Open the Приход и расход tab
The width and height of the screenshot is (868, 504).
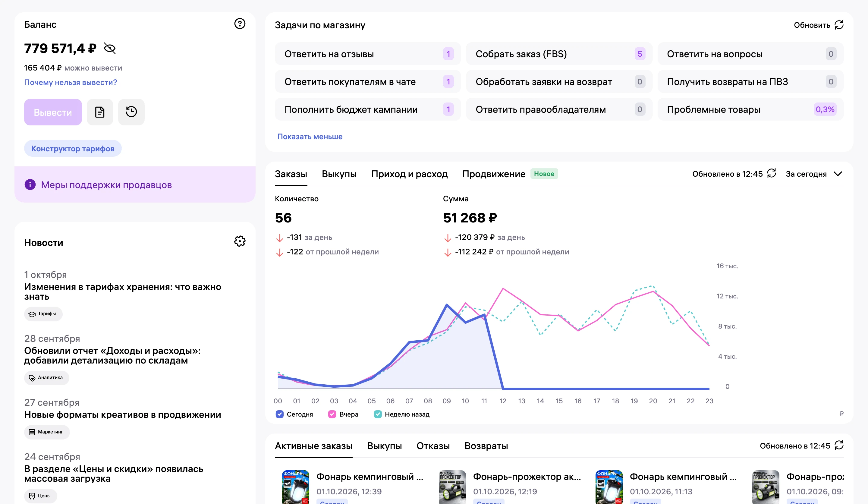coord(409,174)
